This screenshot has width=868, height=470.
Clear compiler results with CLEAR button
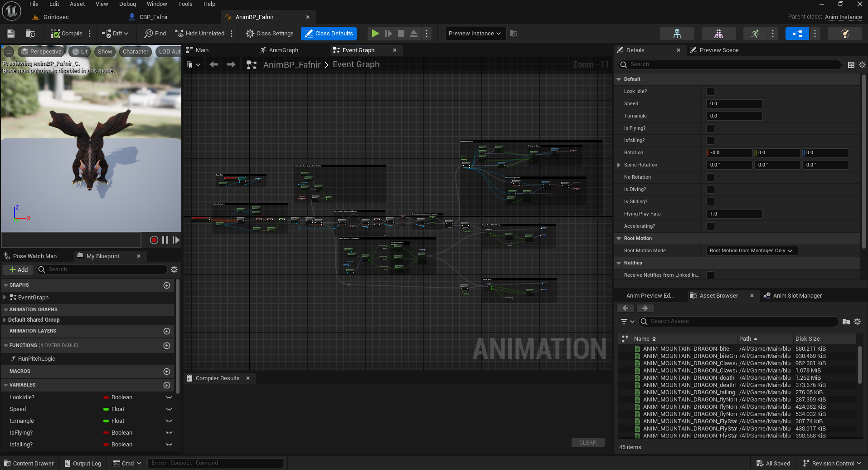(x=587, y=443)
